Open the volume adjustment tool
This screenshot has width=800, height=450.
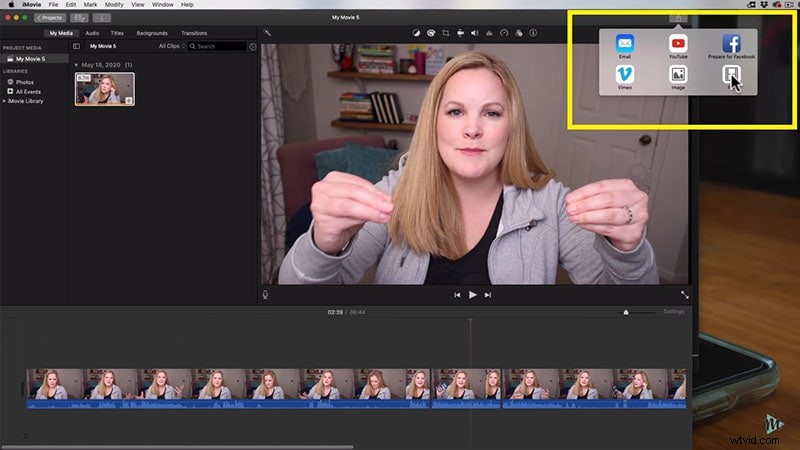474,33
